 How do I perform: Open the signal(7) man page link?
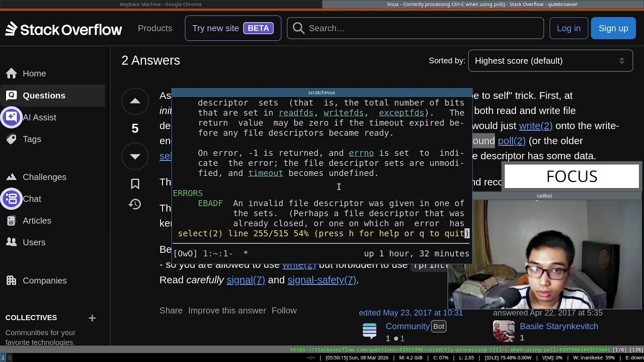(x=246, y=280)
